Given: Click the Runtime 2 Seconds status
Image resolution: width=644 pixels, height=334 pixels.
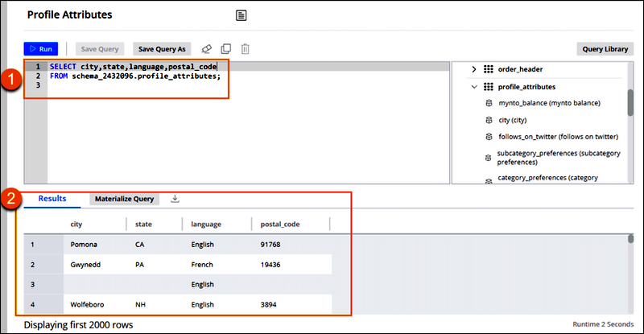Looking at the screenshot, I should (603, 324).
